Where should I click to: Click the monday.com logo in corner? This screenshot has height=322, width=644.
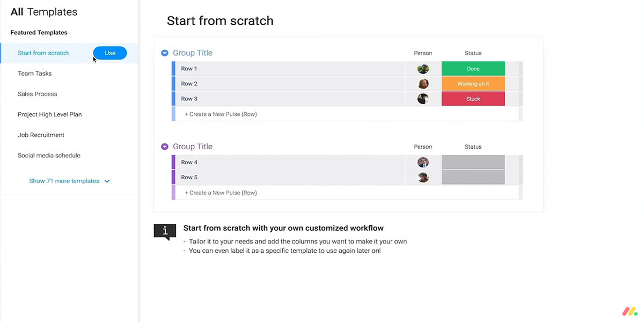click(x=629, y=311)
